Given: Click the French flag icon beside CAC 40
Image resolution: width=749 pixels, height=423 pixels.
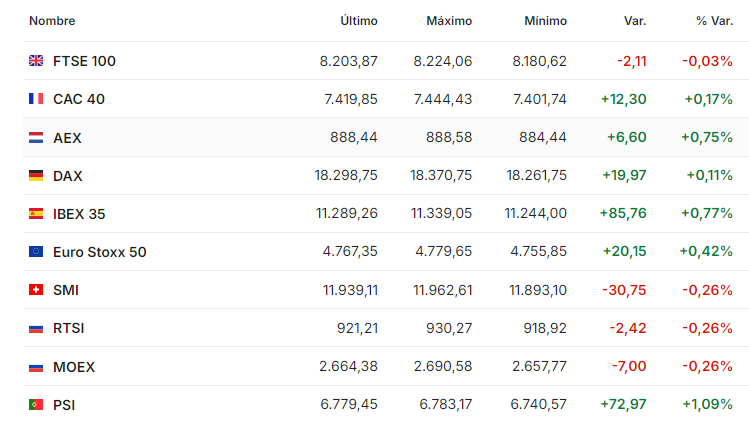Looking at the screenshot, I should [36, 99].
